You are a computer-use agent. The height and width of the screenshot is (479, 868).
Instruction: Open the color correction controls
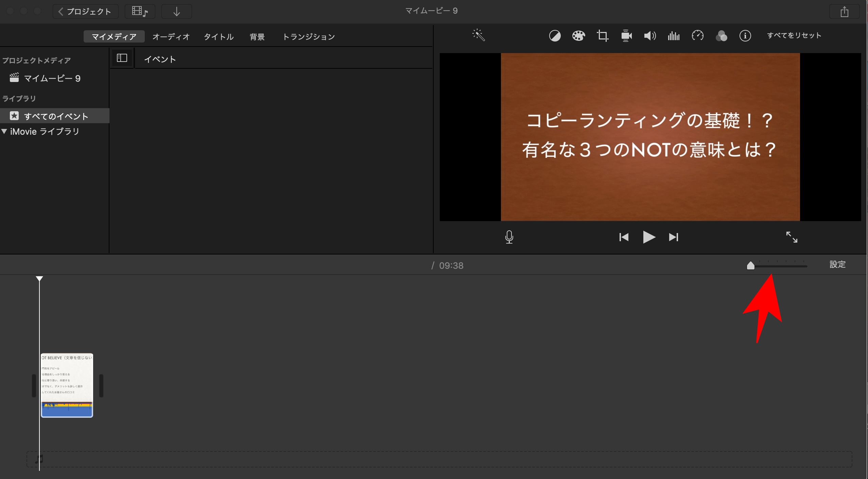click(578, 35)
